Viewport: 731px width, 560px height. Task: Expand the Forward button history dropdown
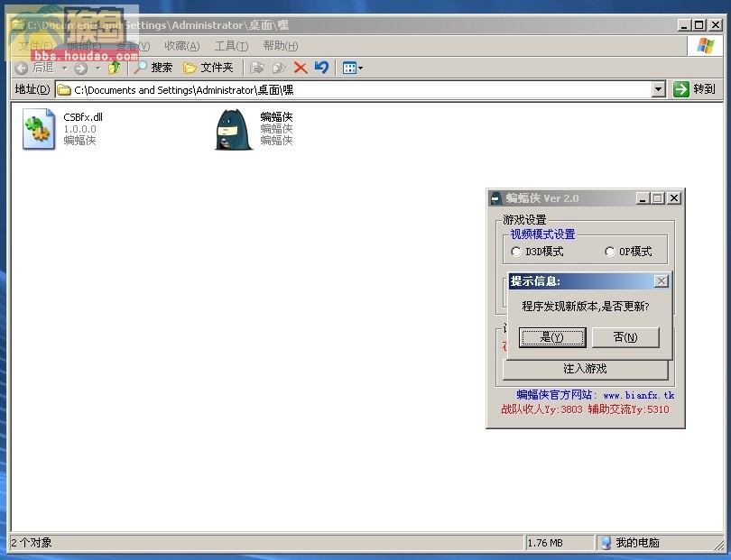[x=97, y=68]
